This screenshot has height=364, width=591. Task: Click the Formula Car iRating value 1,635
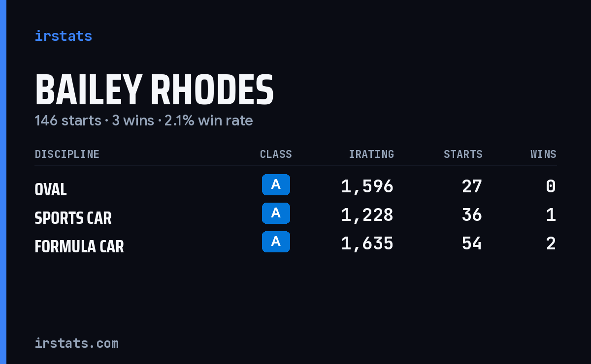click(x=367, y=243)
